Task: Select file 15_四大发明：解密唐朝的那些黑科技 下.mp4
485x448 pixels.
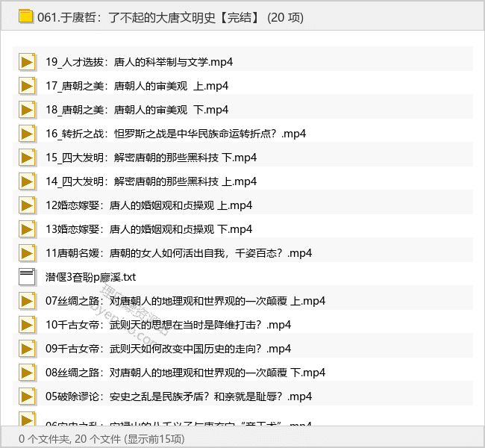Action: 151,158
